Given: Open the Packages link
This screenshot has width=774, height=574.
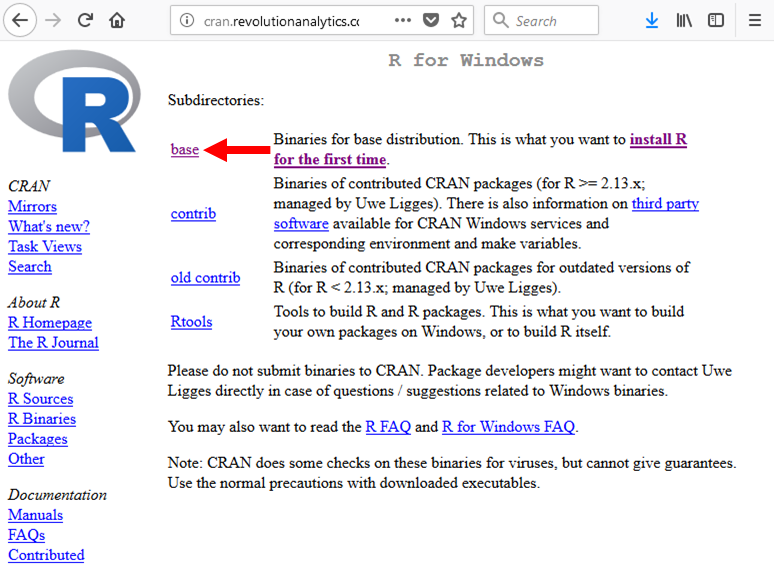Looking at the screenshot, I should pos(38,439).
